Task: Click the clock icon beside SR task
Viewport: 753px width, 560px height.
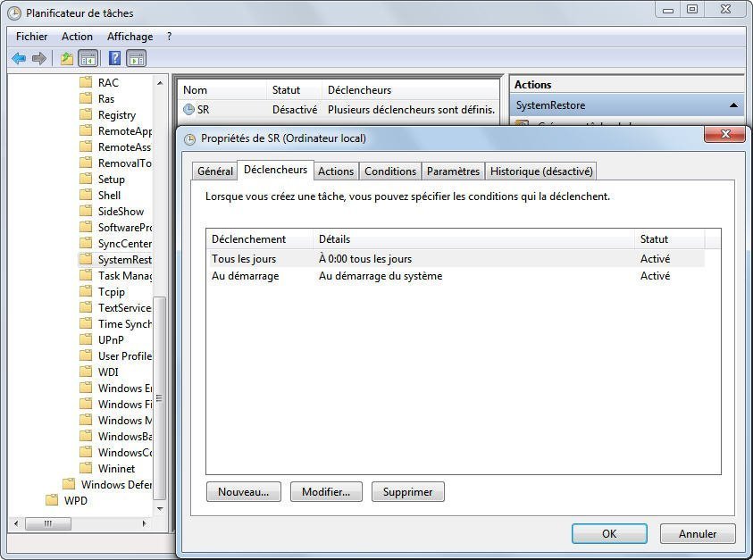Action: (x=188, y=110)
